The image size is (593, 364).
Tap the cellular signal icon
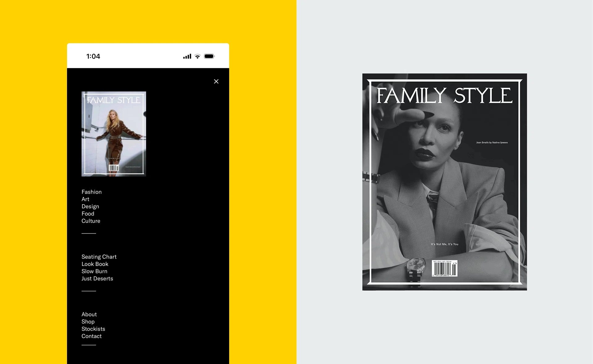click(x=187, y=56)
